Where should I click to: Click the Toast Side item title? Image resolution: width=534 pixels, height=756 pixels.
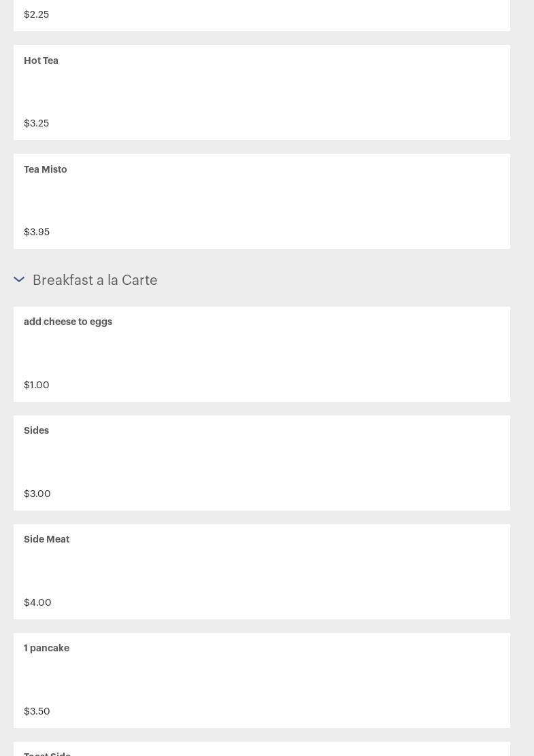pos(48,753)
